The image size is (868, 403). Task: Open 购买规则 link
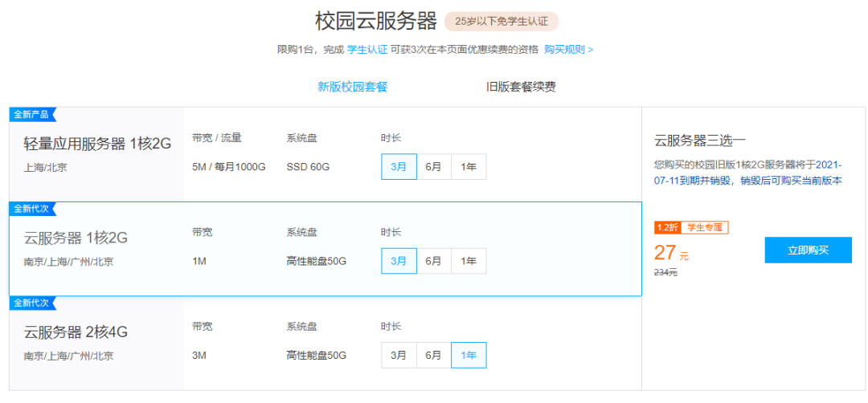[568, 49]
